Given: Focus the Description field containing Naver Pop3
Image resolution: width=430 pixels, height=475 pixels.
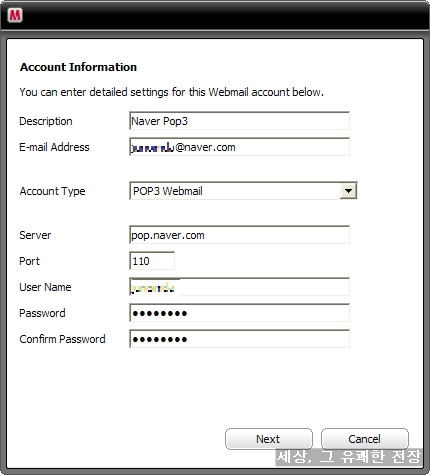Looking at the screenshot, I should 239,121.
